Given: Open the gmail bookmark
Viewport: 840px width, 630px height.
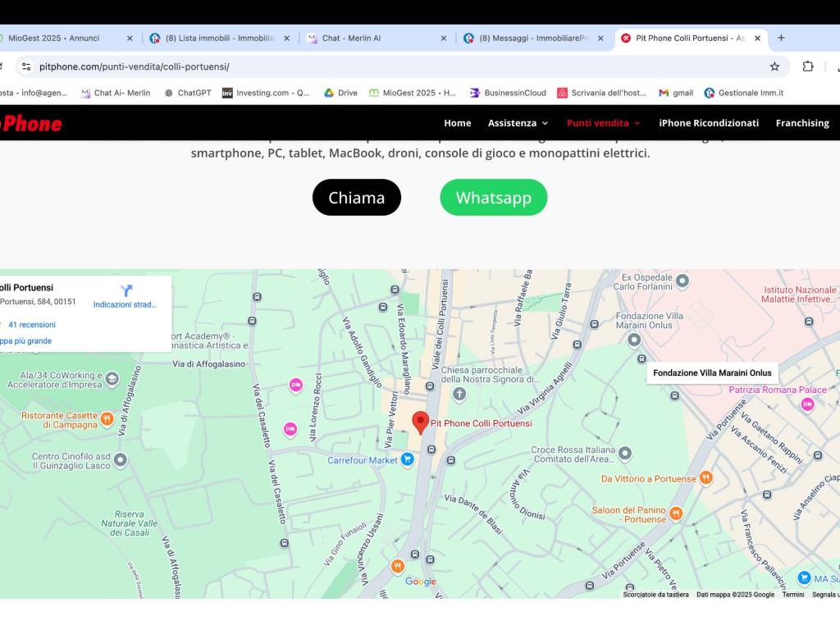Looking at the screenshot, I should (x=676, y=93).
